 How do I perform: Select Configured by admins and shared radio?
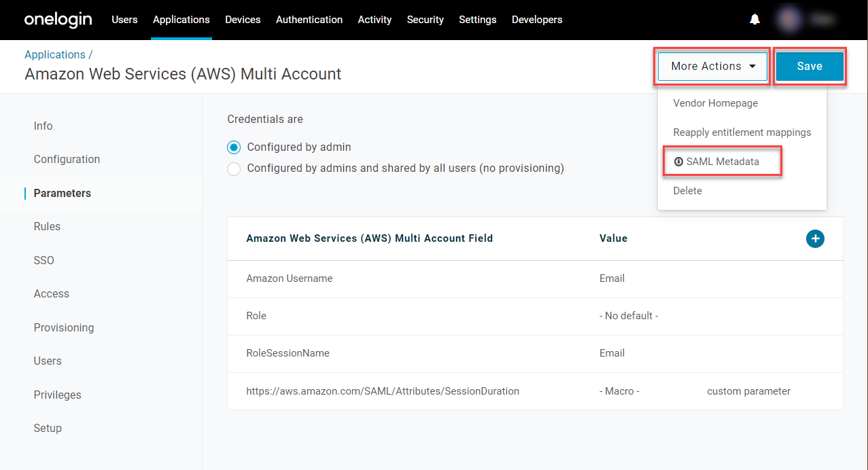pyautogui.click(x=234, y=168)
